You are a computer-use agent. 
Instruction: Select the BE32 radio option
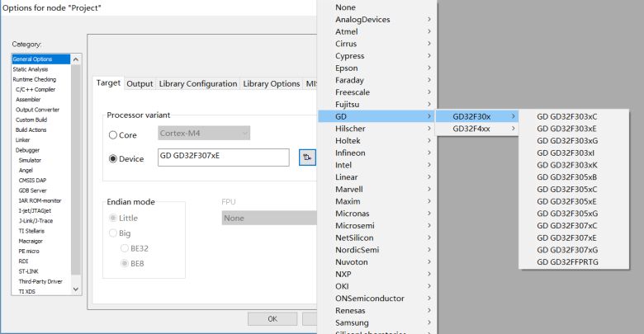(125, 248)
